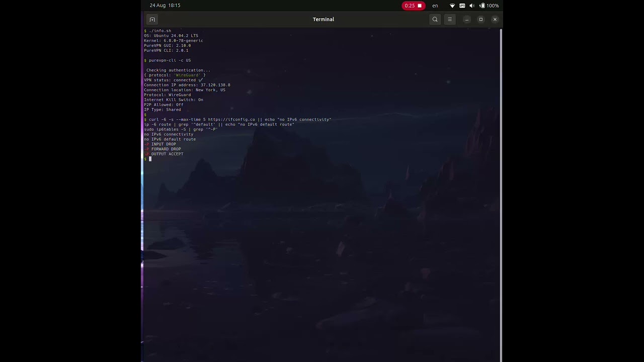Open the 'en' keyboard layout selector
The height and width of the screenshot is (362, 644).
[x=435, y=6]
